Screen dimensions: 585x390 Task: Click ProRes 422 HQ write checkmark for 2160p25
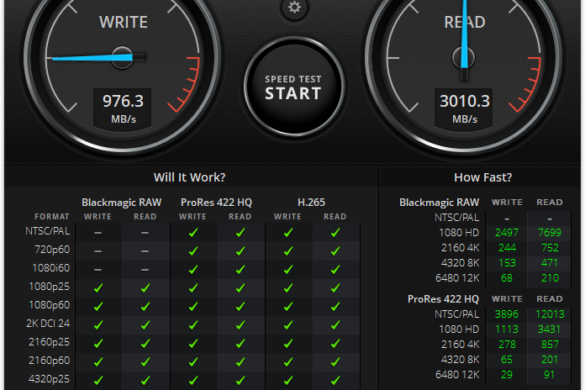point(193,343)
